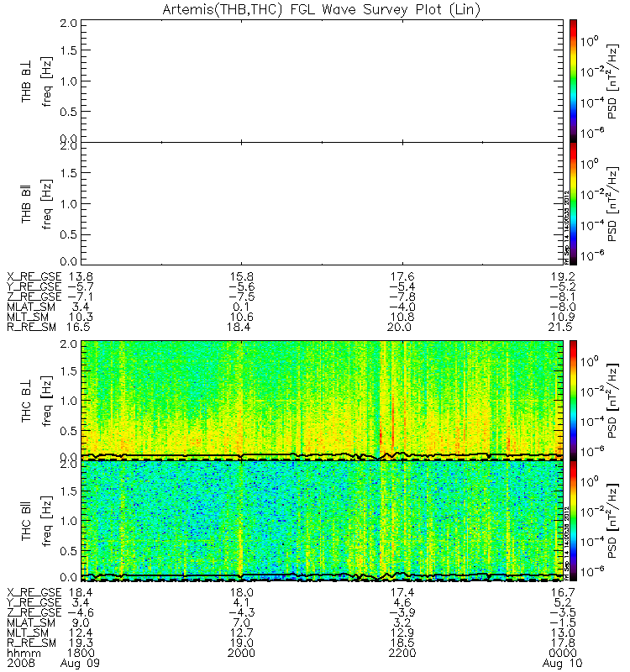Click the empty THB B-perpendicular spectrogram panel

click(322, 81)
